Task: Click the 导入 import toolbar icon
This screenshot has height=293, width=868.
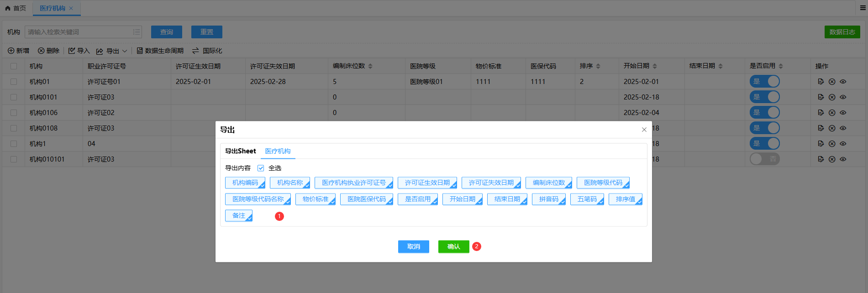Action: coord(72,51)
